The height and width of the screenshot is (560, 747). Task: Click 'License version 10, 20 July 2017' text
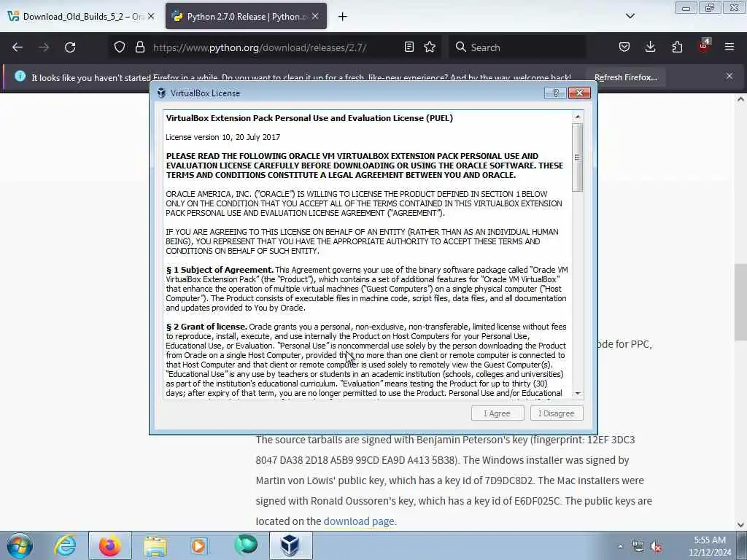[223, 137]
